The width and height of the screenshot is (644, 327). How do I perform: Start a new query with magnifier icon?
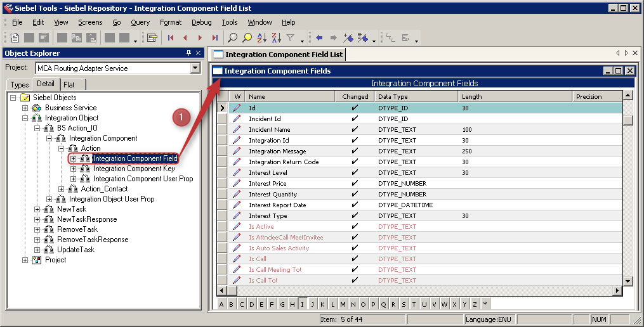[232, 38]
